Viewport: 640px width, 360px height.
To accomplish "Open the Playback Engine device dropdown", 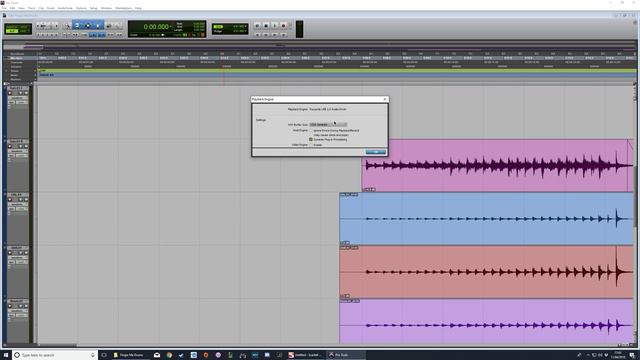I will [x=328, y=109].
